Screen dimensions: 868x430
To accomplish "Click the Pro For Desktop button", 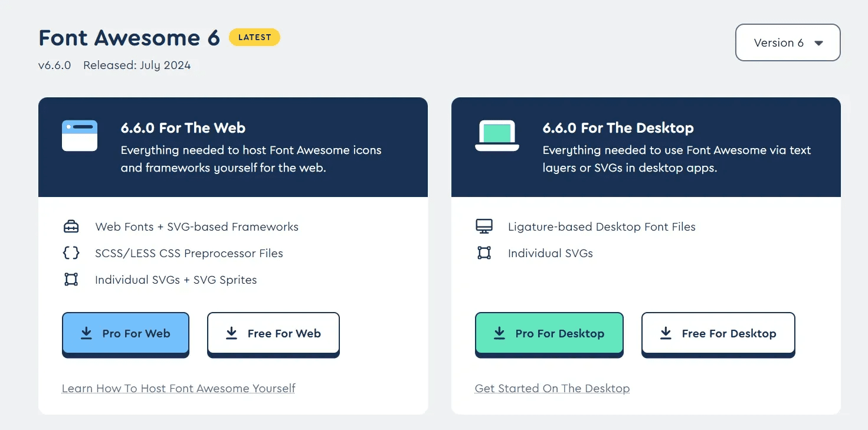I will (x=549, y=333).
